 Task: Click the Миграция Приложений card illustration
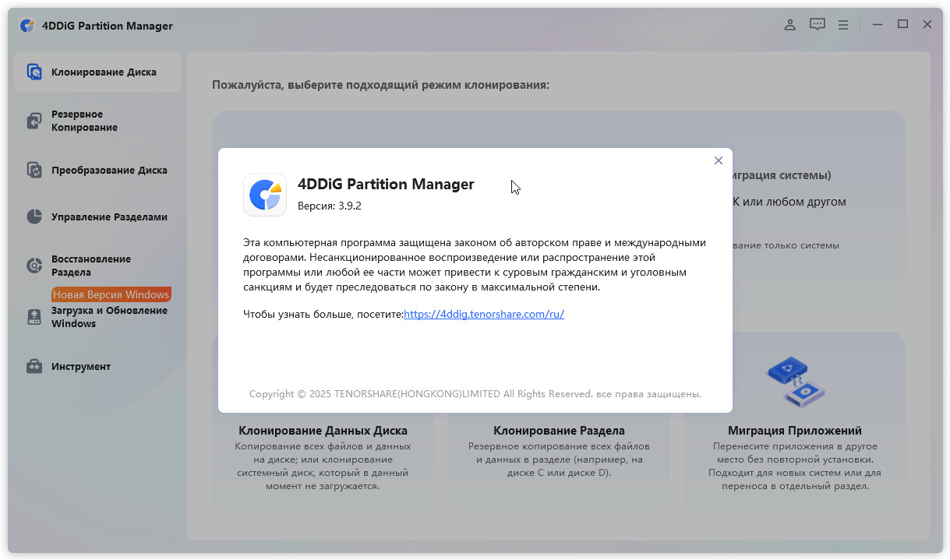[794, 383]
